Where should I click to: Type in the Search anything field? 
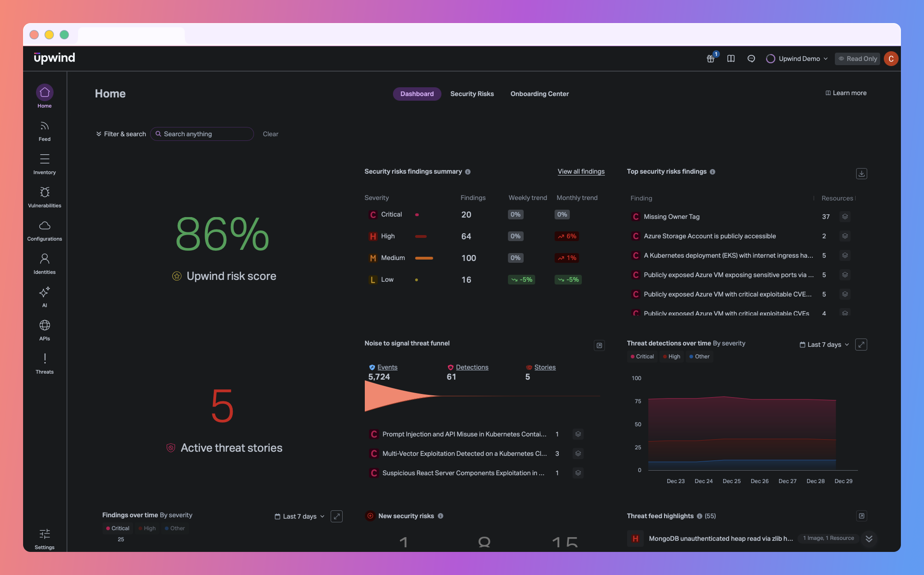tap(202, 133)
